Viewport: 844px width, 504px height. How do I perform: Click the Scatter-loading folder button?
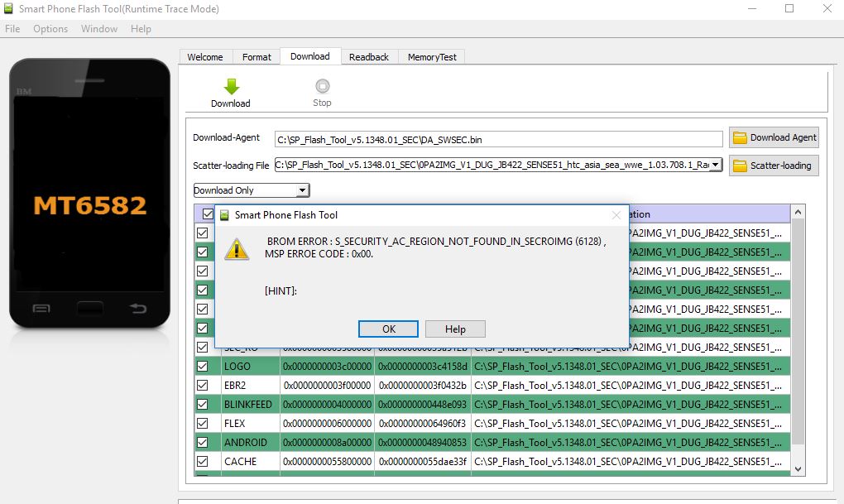pyautogui.click(x=774, y=166)
